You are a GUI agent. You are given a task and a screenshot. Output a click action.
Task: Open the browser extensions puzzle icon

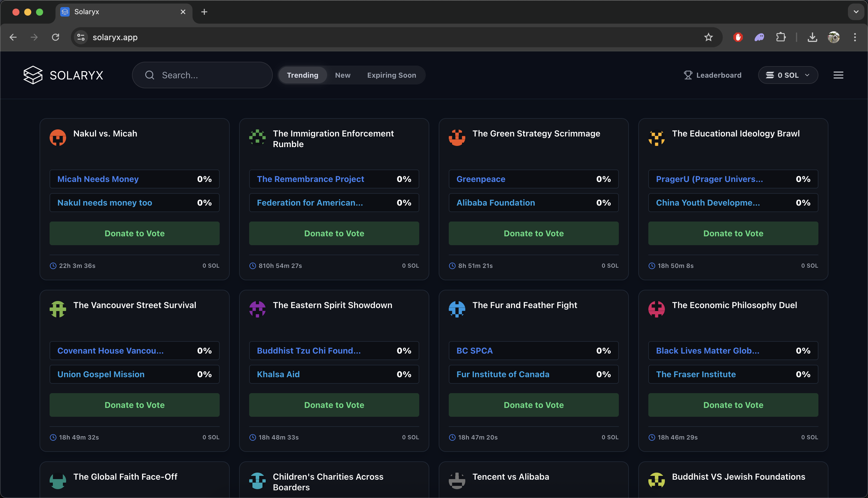(x=781, y=37)
